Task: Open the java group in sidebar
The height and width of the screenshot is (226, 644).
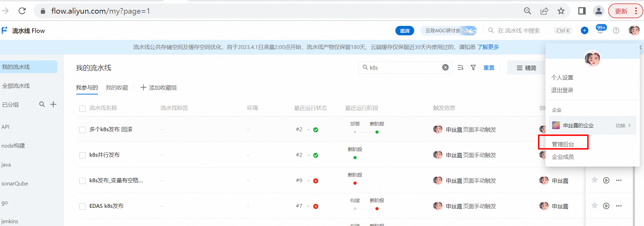Action: pos(6,164)
